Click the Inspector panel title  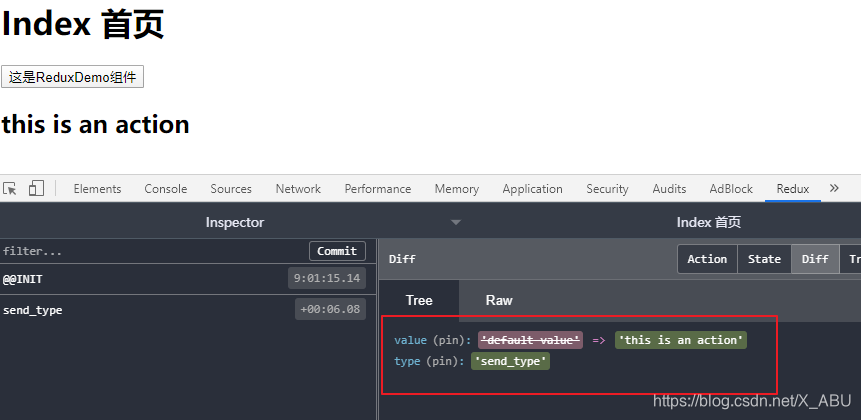point(234,222)
